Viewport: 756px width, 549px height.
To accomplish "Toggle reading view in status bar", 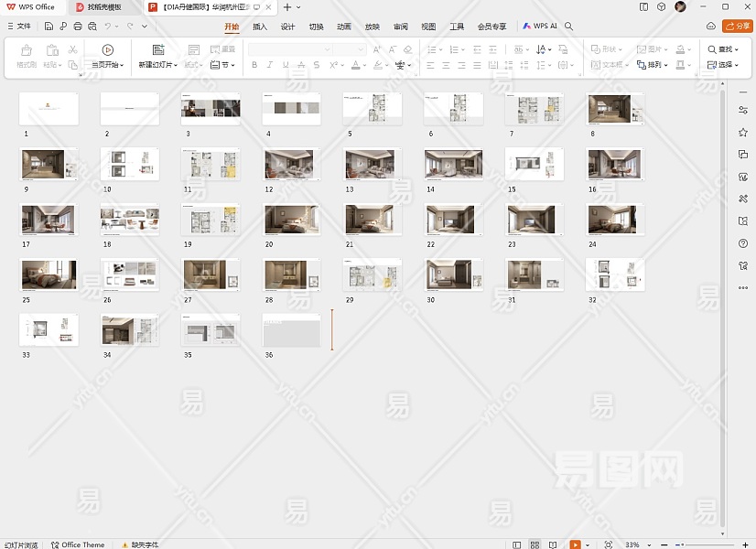I will click(x=553, y=544).
